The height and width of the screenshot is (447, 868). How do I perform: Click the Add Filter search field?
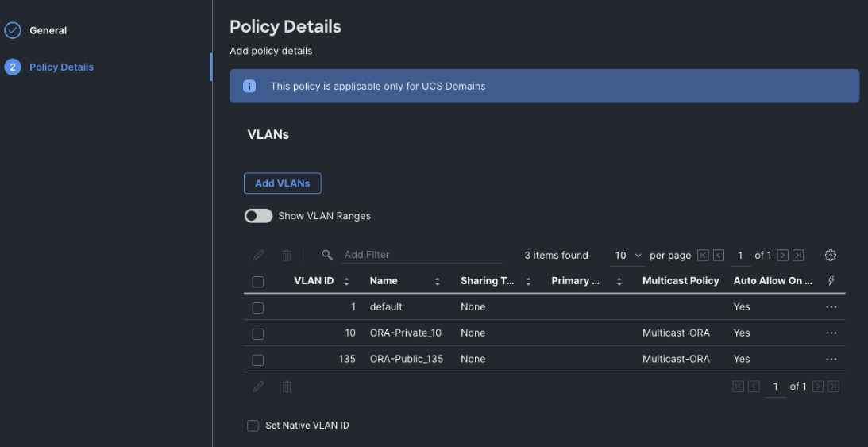point(421,255)
